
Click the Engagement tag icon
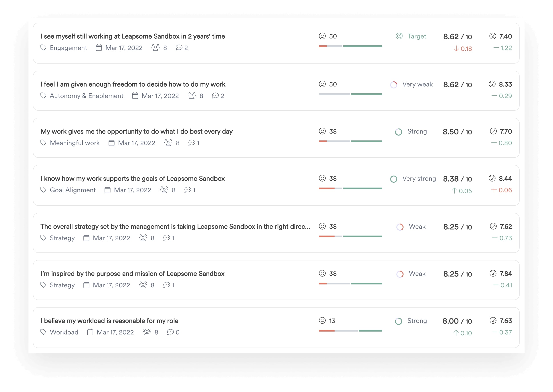[43, 48]
